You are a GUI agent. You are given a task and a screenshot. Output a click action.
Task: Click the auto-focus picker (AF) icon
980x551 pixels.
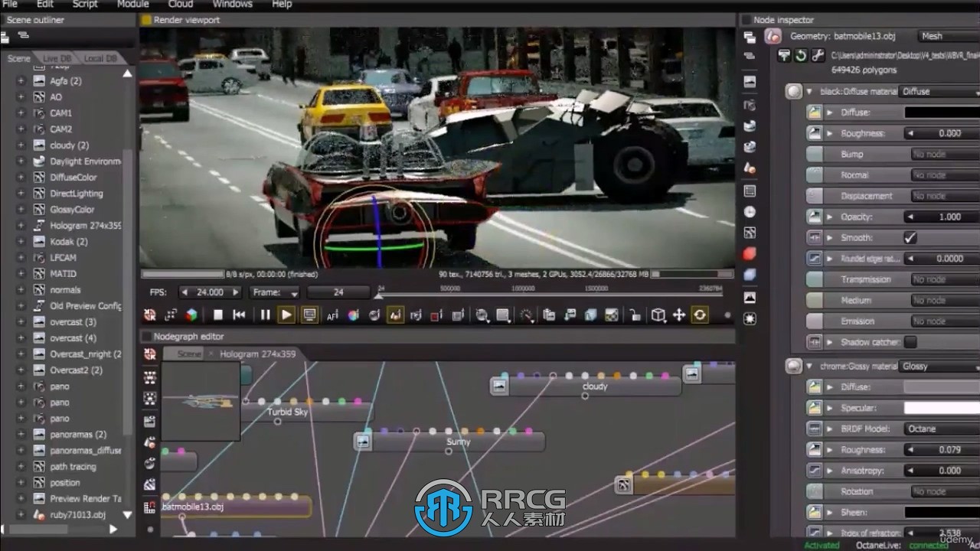[332, 315]
